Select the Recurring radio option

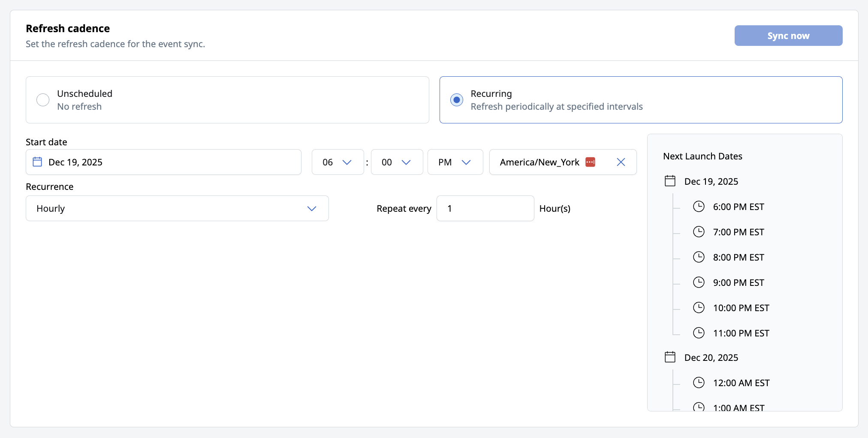457,100
